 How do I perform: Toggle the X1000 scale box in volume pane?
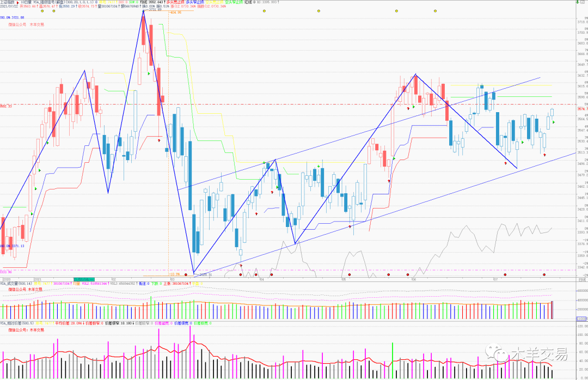tap(581, 318)
